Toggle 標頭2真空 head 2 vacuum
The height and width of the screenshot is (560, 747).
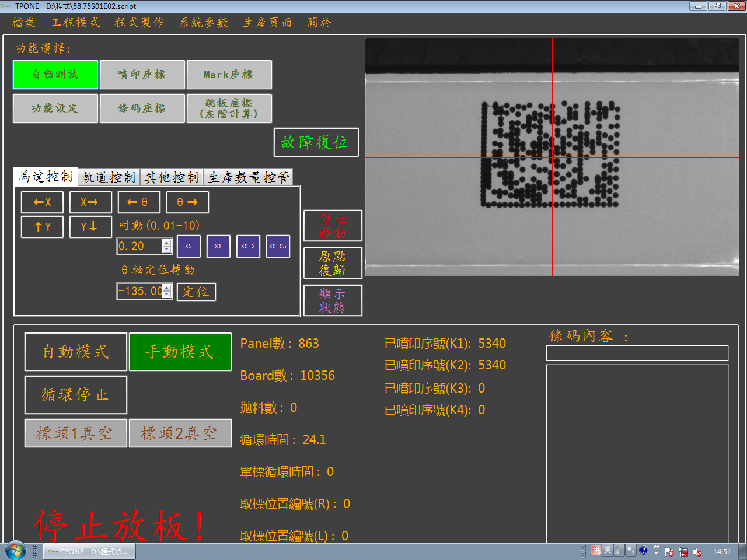click(x=180, y=433)
